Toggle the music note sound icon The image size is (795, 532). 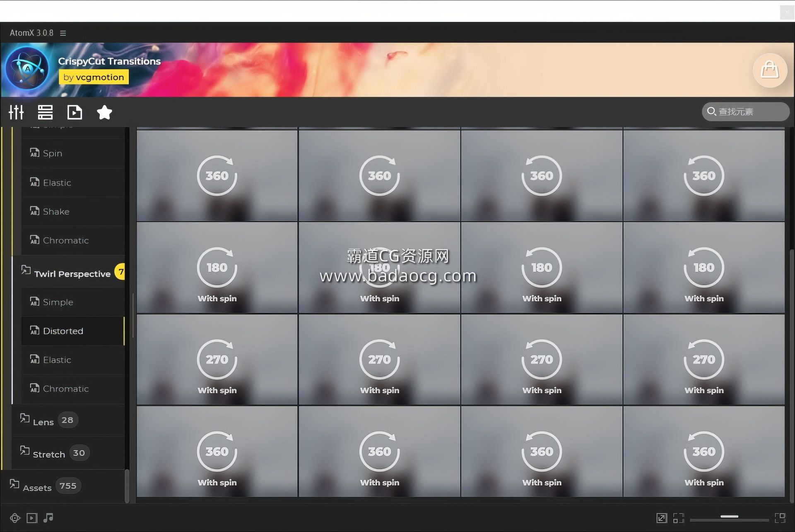click(48, 518)
